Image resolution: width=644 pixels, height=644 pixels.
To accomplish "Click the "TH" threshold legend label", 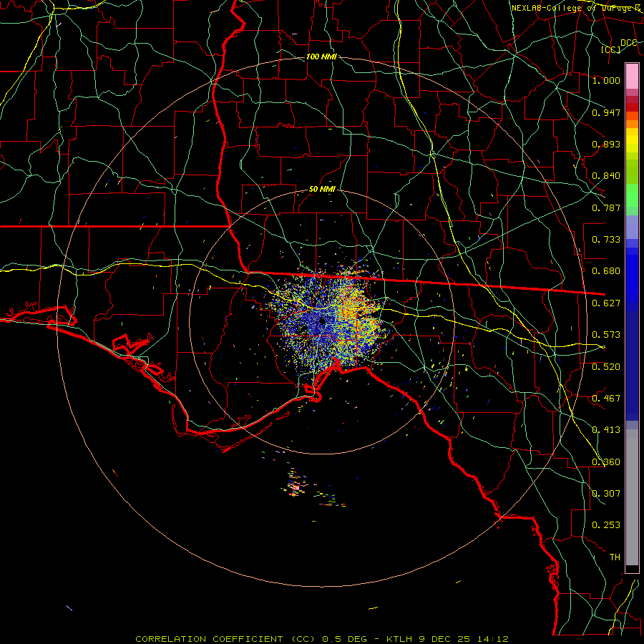I will click(615, 557).
